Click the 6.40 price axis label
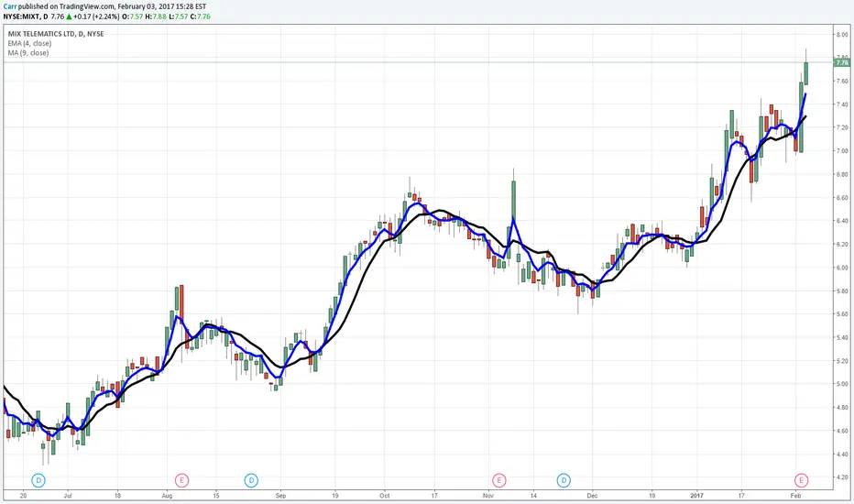854x504 pixels. tap(842, 221)
